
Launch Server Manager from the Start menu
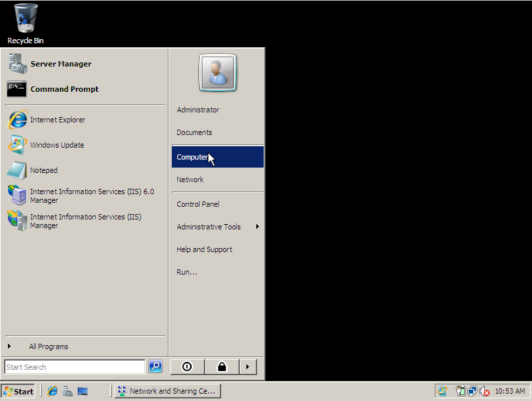(x=85, y=64)
